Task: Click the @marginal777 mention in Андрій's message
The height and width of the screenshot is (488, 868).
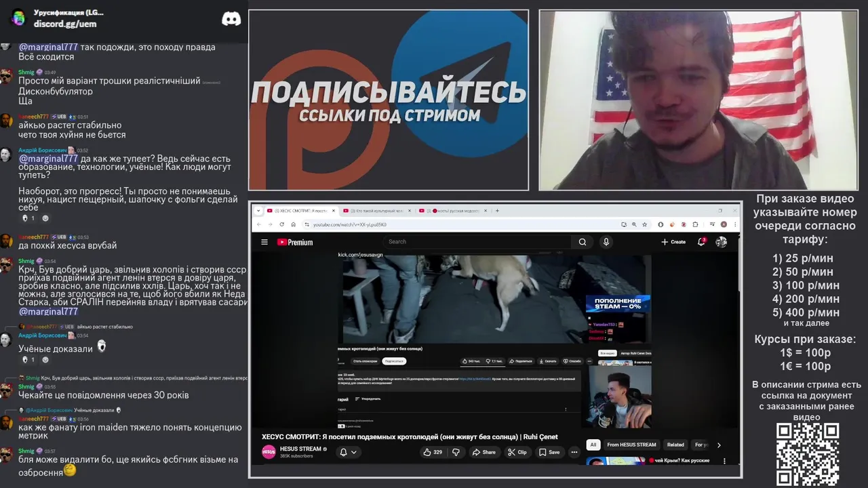Action: click(x=48, y=159)
